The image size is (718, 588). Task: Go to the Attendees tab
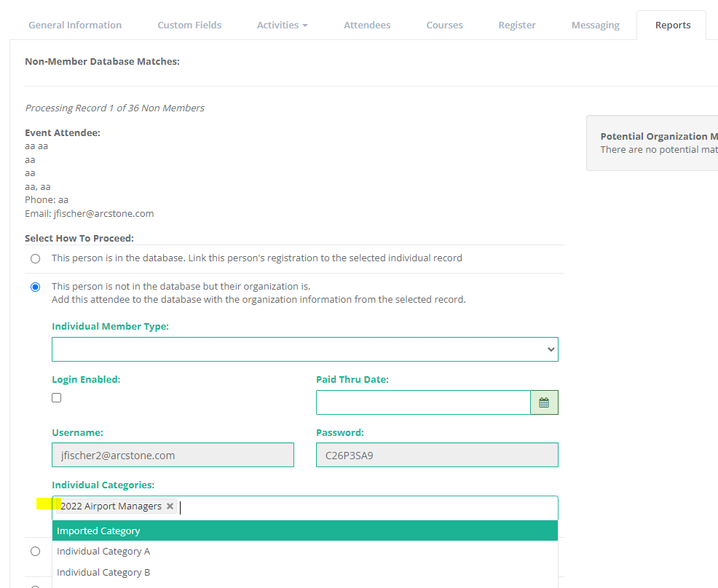(x=367, y=25)
